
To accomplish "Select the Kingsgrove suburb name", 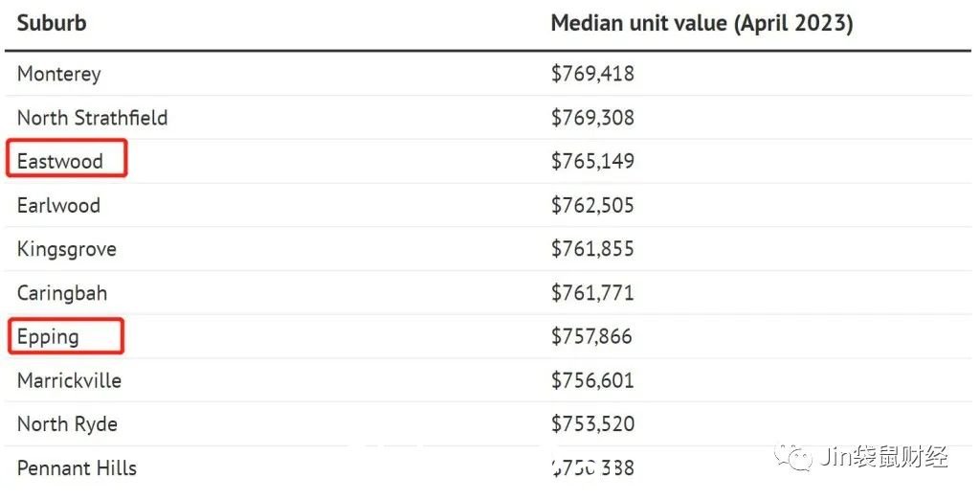I will (x=66, y=249).
